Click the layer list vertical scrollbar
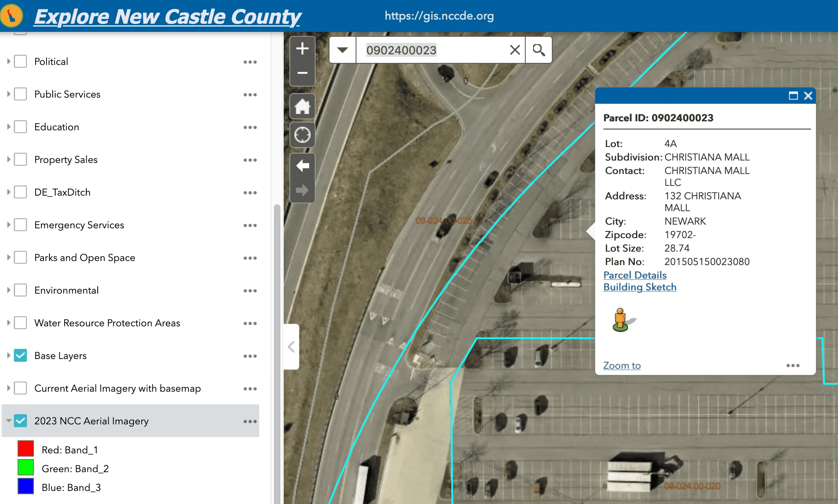The width and height of the screenshot is (838, 504). 277,353
